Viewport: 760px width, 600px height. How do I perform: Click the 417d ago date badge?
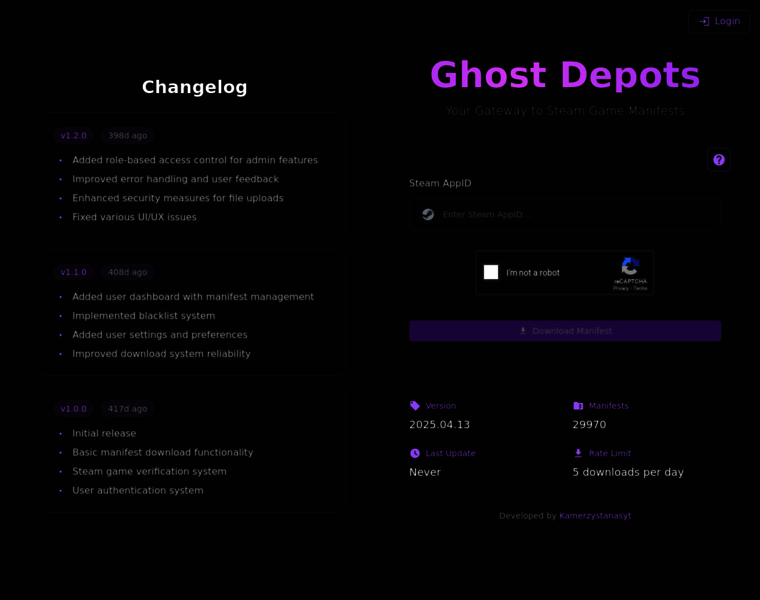pyautogui.click(x=127, y=409)
